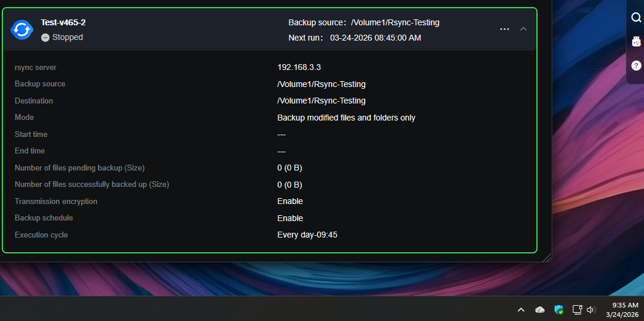Click the Transmission encryption Enable value
Screen dimensions: 644x321
(290, 201)
